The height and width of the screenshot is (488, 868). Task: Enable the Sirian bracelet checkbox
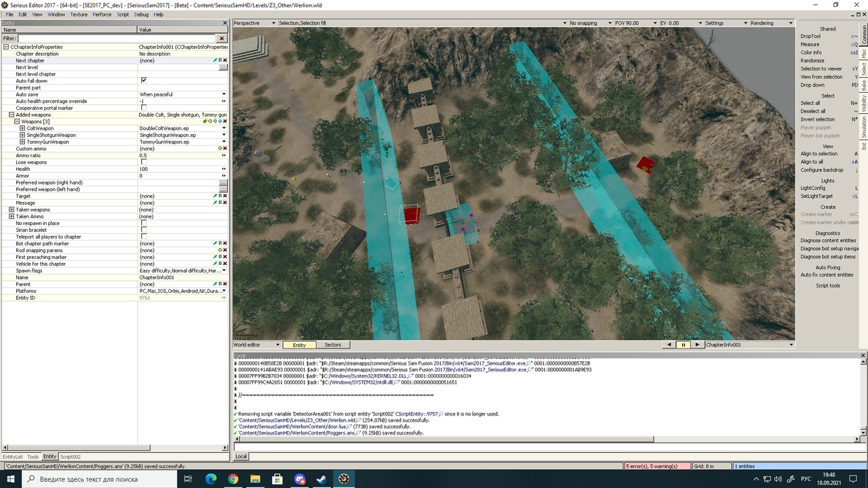[x=143, y=230]
